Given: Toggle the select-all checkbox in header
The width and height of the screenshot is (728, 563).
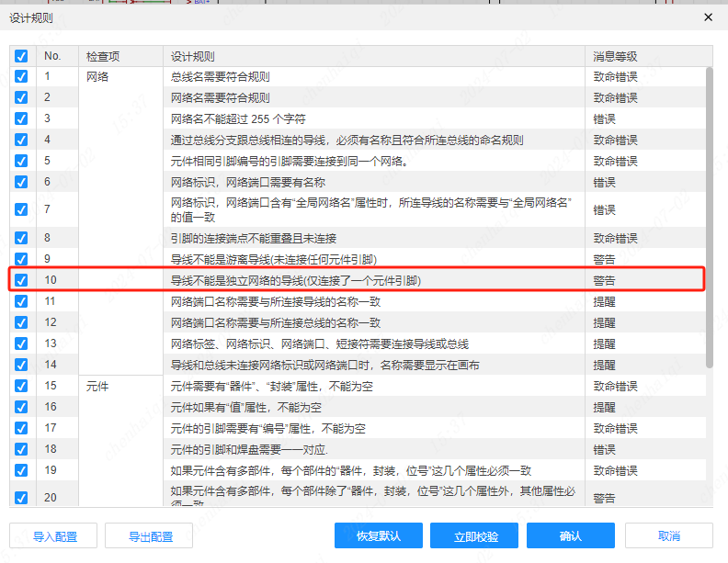Looking at the screenshot, I should coord(21,57).
